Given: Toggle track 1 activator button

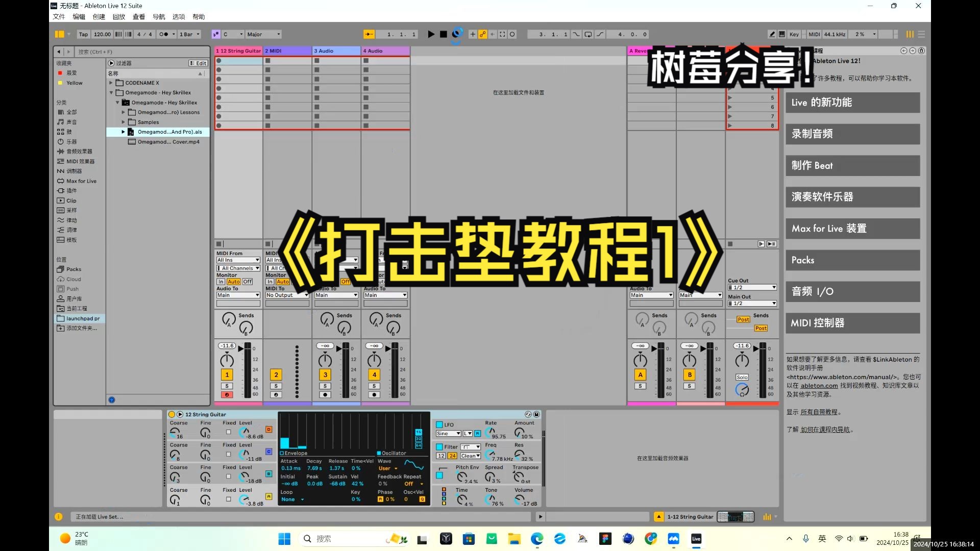Looking at the screenshot, I should tap(227, 375).
